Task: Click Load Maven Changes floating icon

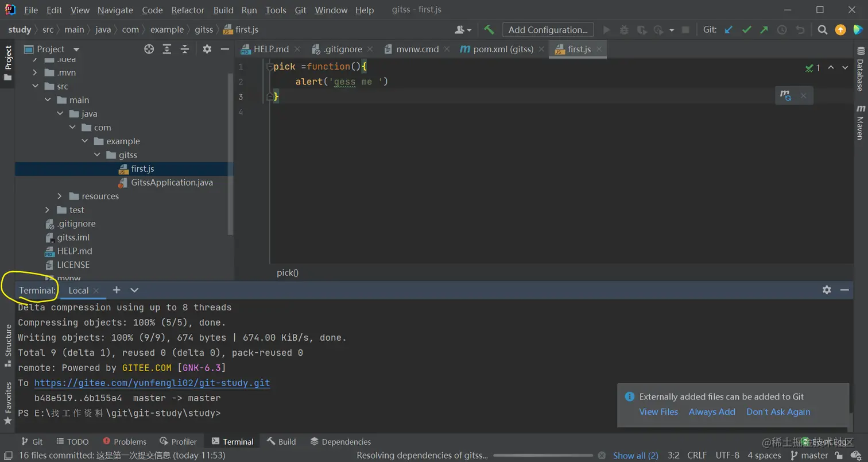Action: click(x=785, y=95)
